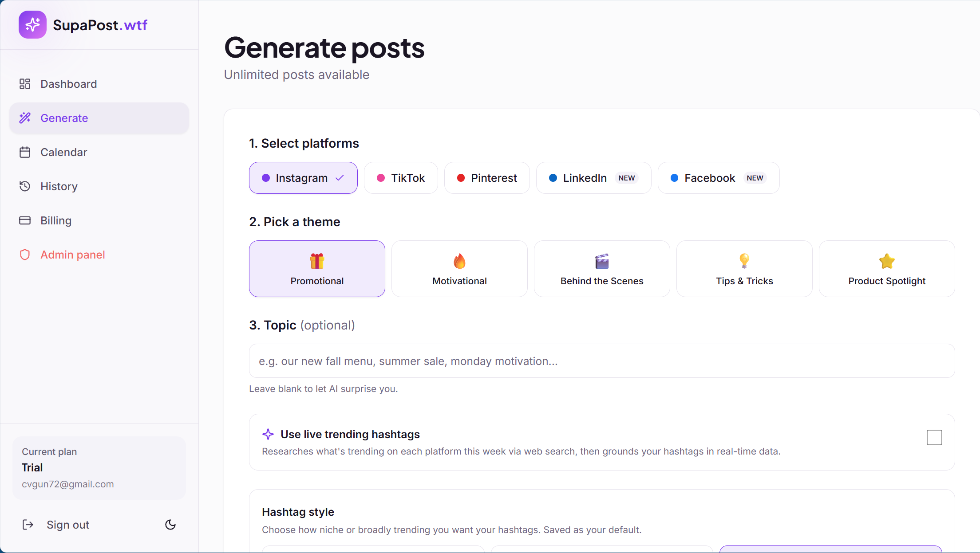Viewport: 980px width, 553px height.
Task: Choose the Product Spotlight theme
Action: [887, 269]
